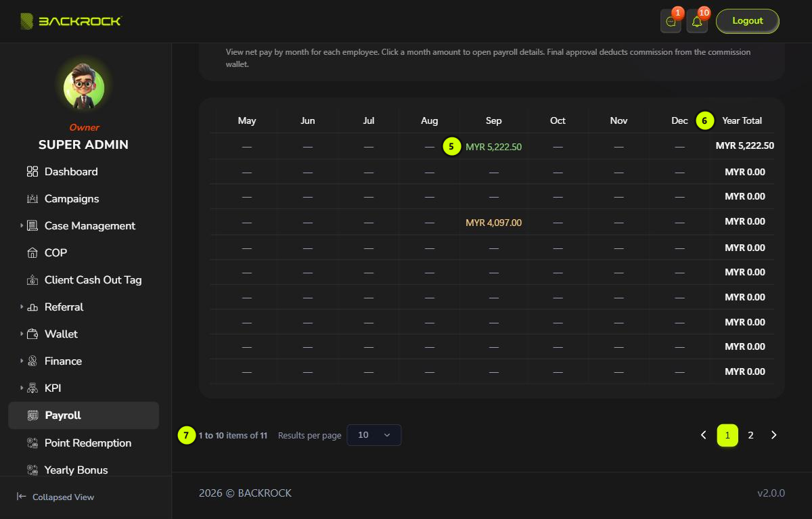
Task: Click the SUPER ADMIN name text
Action: click(83, 145)
